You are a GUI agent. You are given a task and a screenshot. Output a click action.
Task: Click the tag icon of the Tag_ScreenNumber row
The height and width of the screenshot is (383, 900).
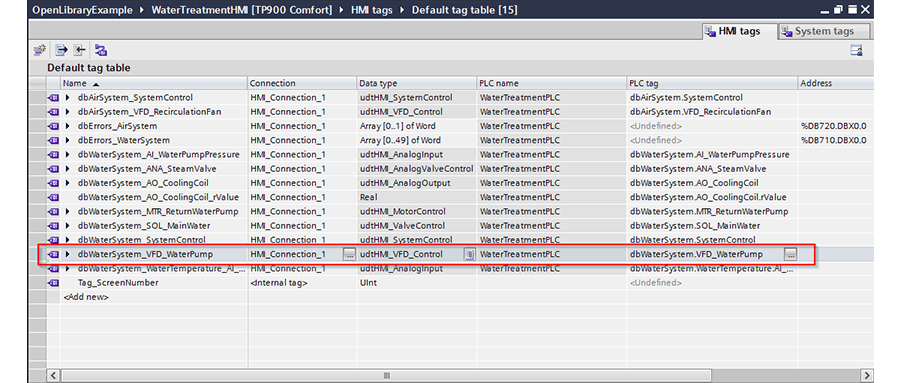pyautogui.click(x=53, y=283)
